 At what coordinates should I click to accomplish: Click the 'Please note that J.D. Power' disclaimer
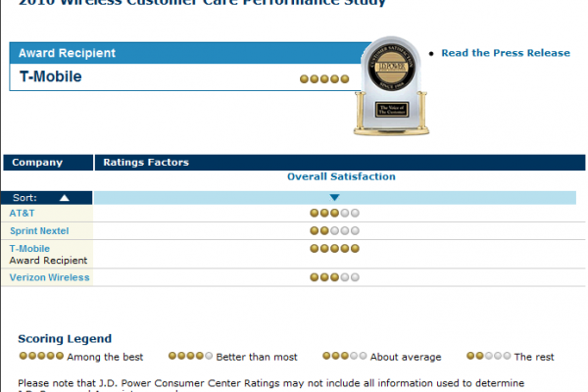pos(271,385)
